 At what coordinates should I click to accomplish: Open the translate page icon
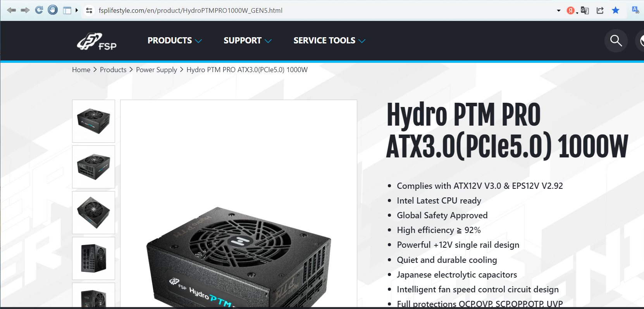[585, 10]
